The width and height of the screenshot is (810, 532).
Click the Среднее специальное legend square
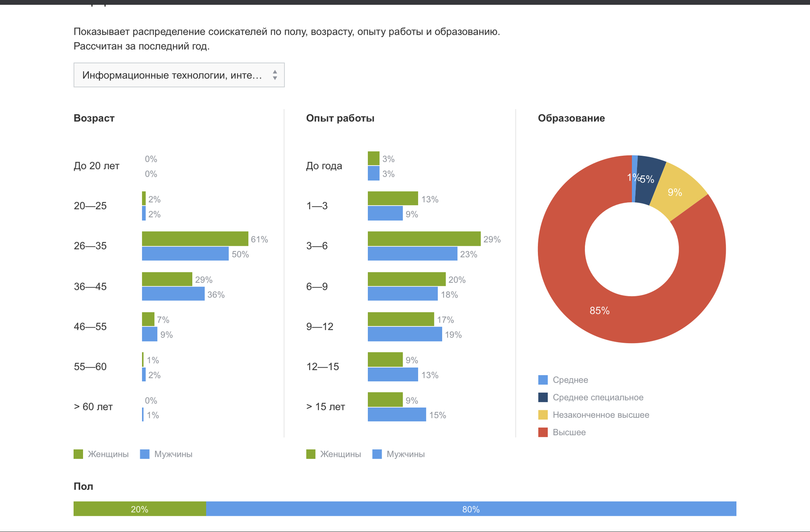coord(543,397)
